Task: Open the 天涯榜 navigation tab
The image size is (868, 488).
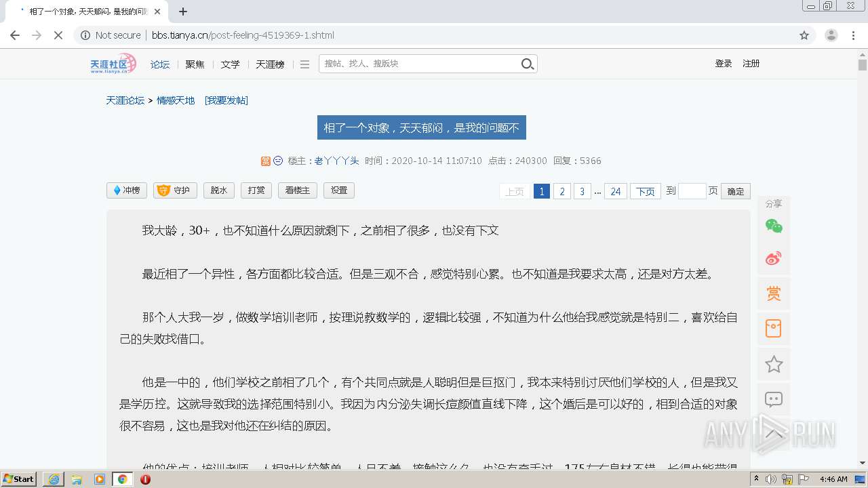Action: coord(270,64)
